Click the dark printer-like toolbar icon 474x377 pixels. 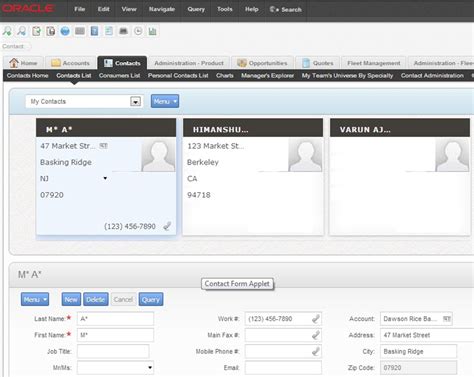(123, 31)
